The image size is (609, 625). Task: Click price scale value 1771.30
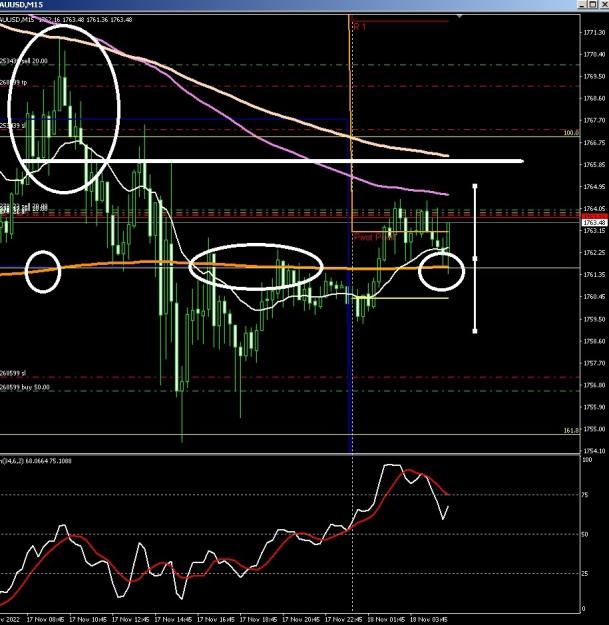tap(594, 32)
